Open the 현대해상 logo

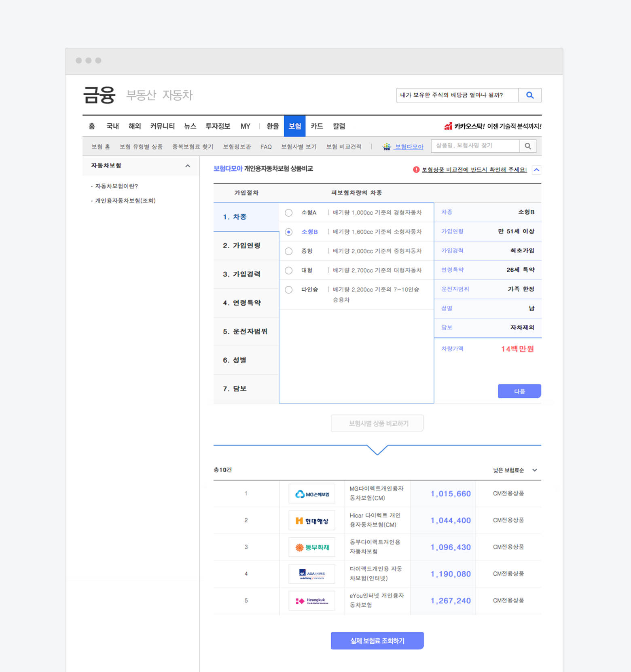(312, 520)
